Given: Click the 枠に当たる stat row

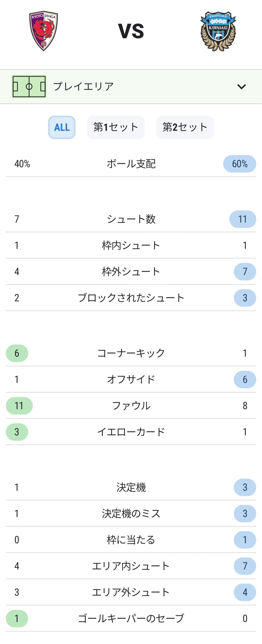Looking at the screenshot, I should point(131,540).
